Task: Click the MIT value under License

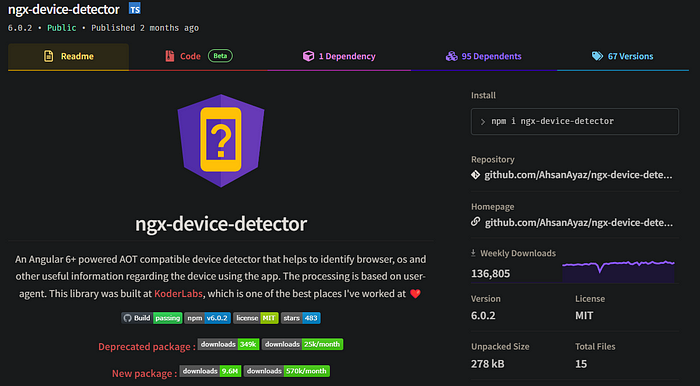Action: click(x=584, y=315)
